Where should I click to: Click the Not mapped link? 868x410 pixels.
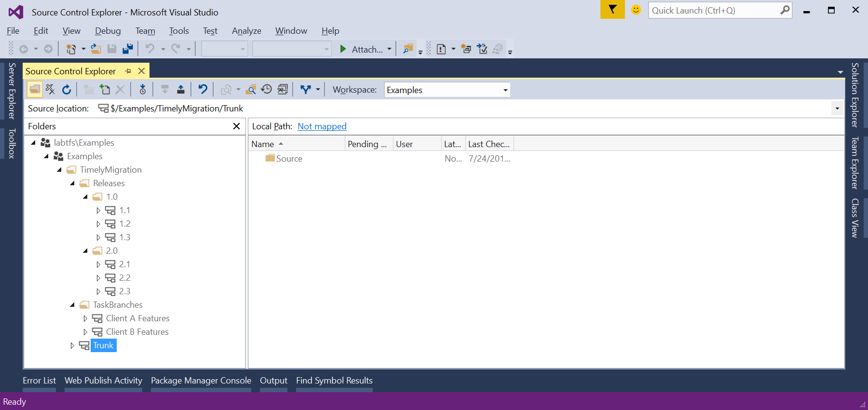coord(322,126)
